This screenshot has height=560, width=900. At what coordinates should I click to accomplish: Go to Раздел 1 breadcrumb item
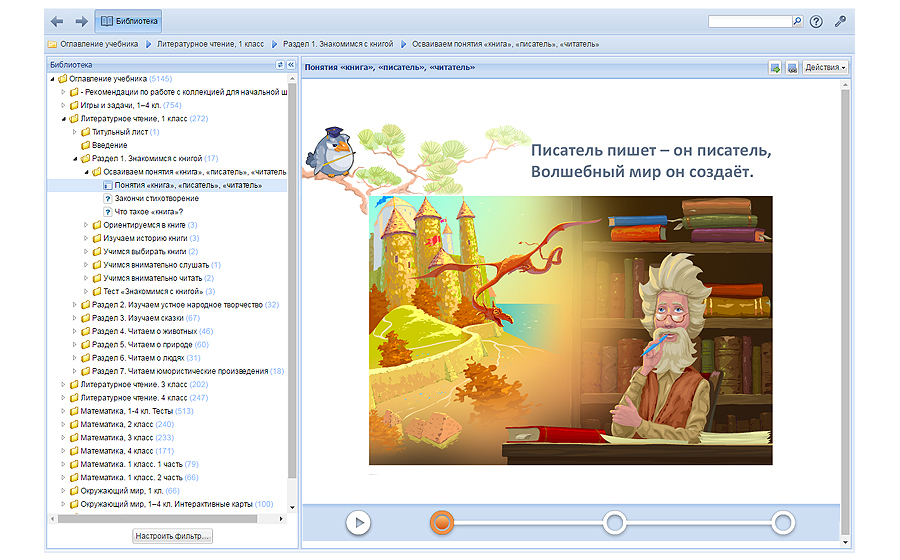tap(335, 44)
